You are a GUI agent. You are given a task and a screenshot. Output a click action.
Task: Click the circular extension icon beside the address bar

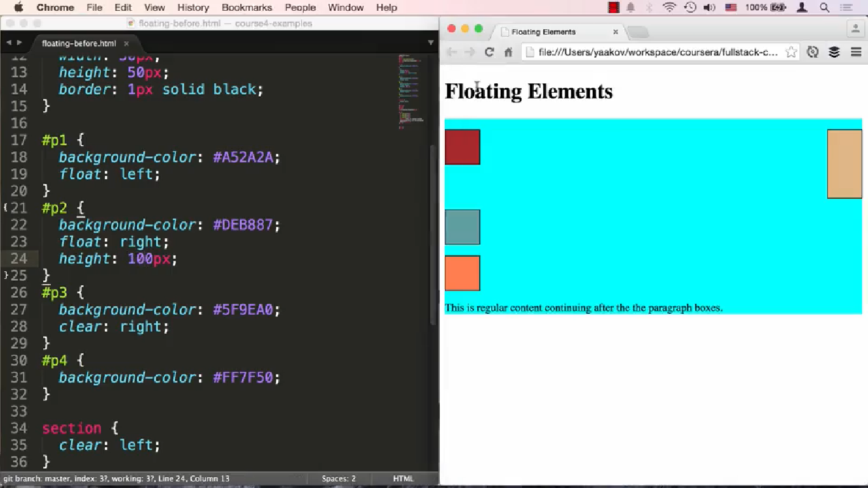[813, 52]
